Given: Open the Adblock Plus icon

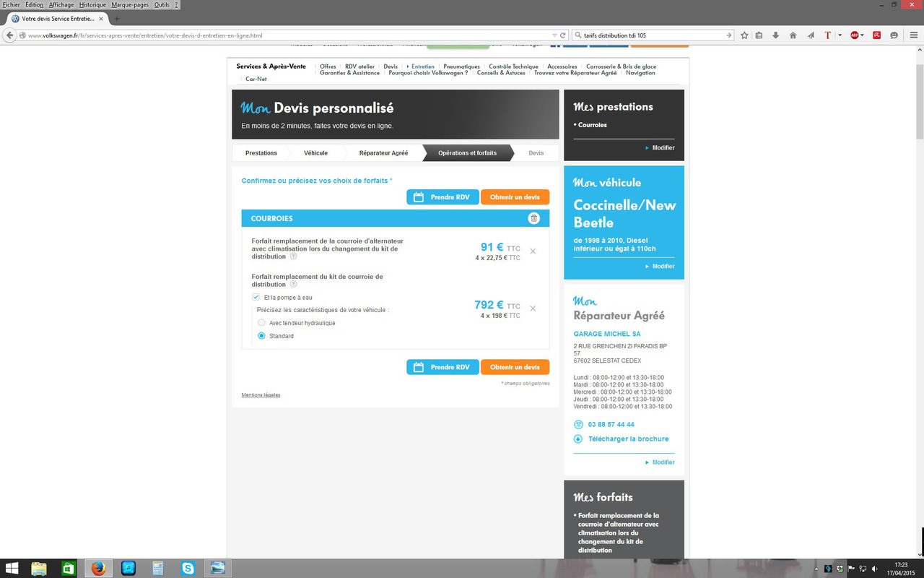Looking at the screenshot, I should click(855, 35).
